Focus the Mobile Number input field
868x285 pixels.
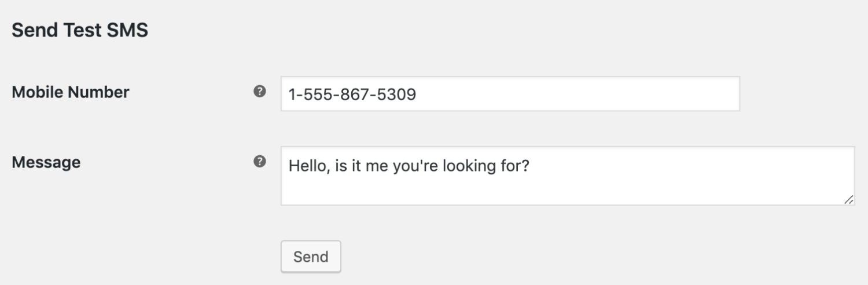(509, 94)
